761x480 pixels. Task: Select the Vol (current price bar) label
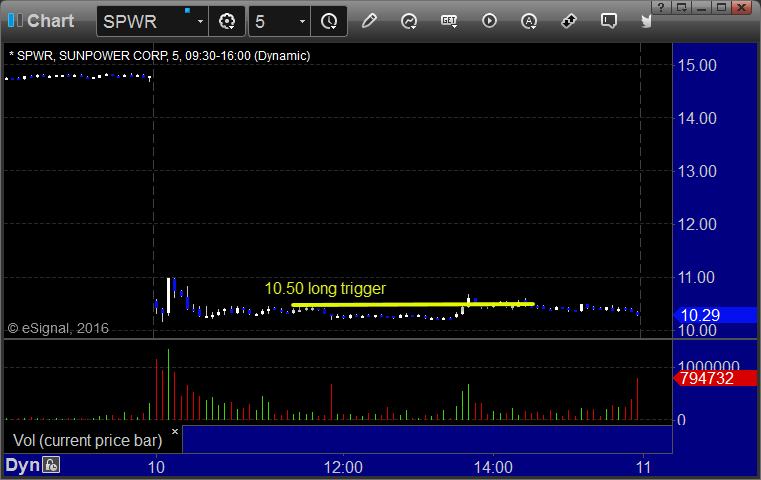(x=88, y=440)
